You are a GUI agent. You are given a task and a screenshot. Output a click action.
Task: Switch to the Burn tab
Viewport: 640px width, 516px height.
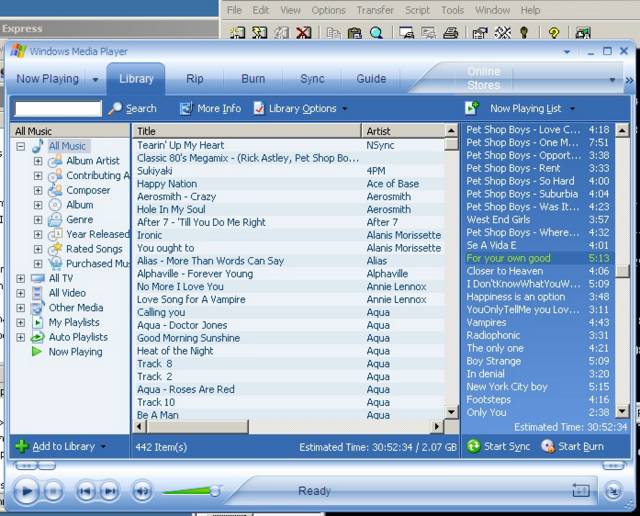click(253, 79)
